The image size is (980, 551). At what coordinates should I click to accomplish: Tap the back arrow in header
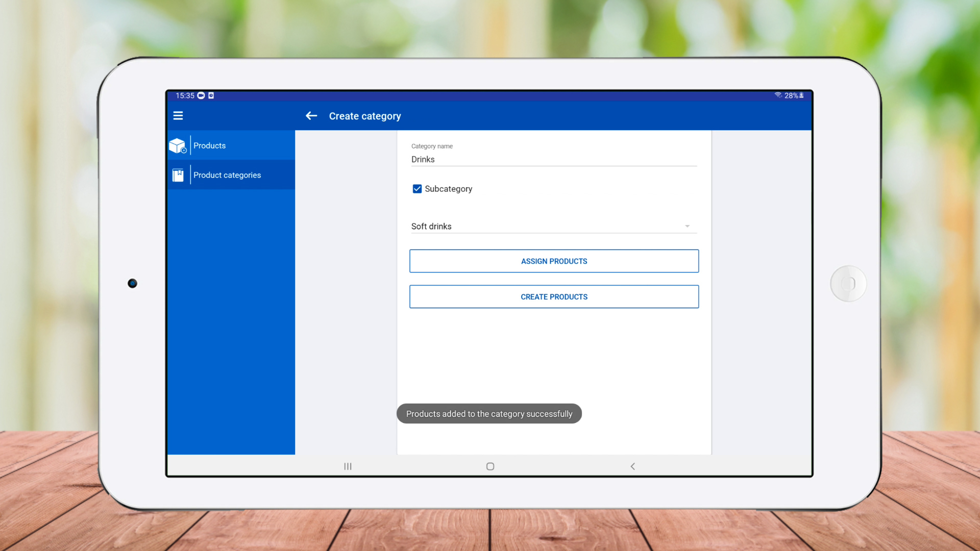point(311,116)
